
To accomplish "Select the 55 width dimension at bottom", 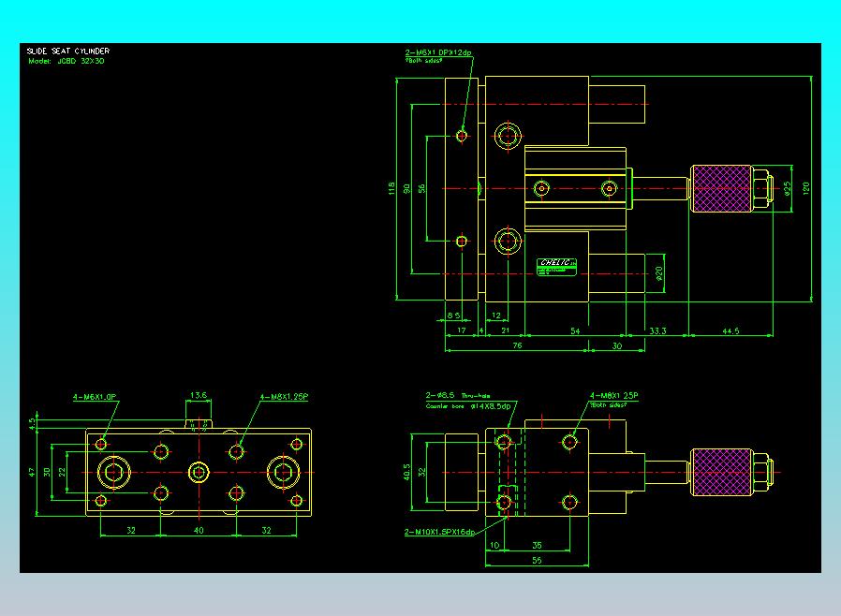I will (x=537, y=560).
